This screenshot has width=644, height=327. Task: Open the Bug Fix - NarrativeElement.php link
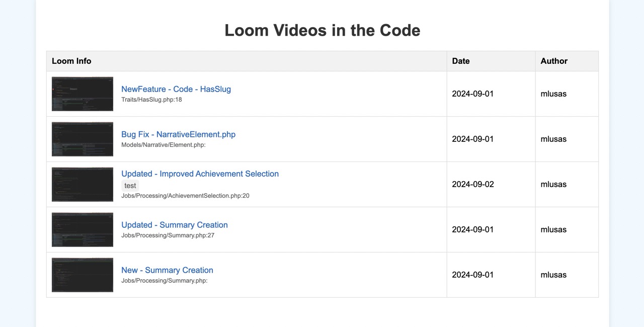[178, 134]
